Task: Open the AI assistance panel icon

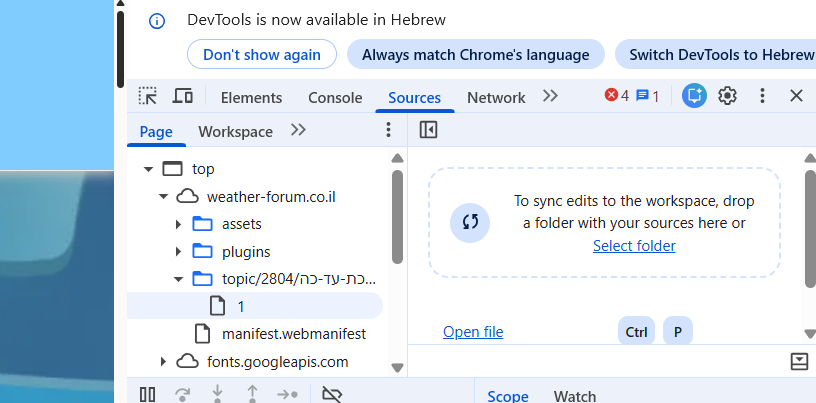Action: pos(694,96)
